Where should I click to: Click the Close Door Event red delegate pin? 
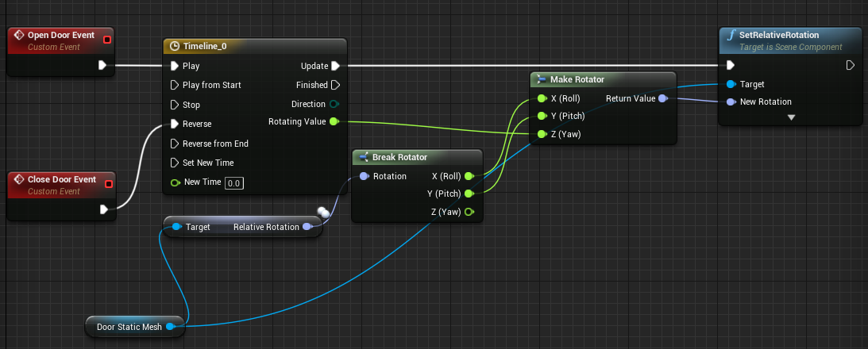(x=108, y=184)
